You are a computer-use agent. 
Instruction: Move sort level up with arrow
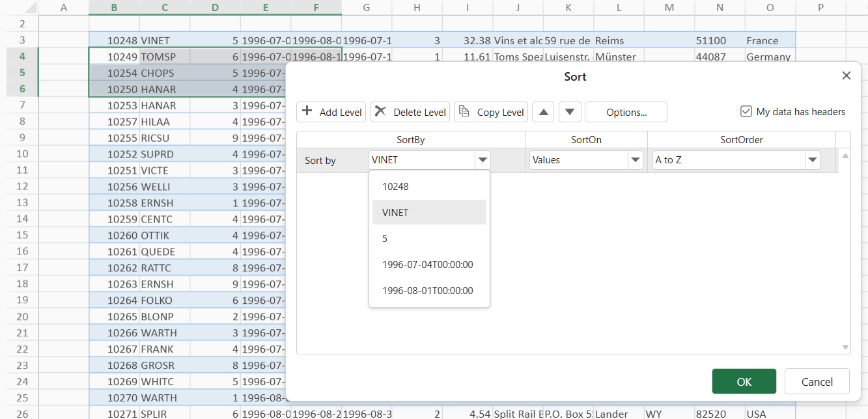[543, 112]
